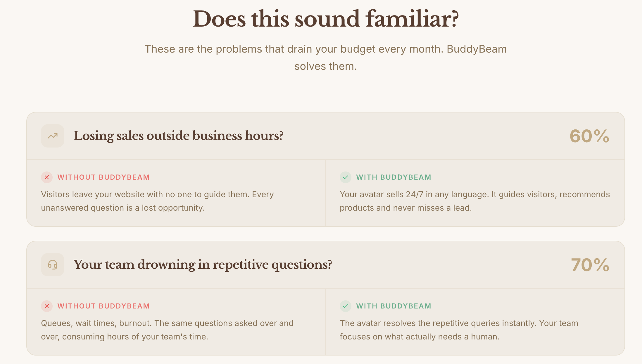Viewport: 642px width, 364px height.
Task: Click the red X icon in the Losing sales card
Action: (47, 177)
